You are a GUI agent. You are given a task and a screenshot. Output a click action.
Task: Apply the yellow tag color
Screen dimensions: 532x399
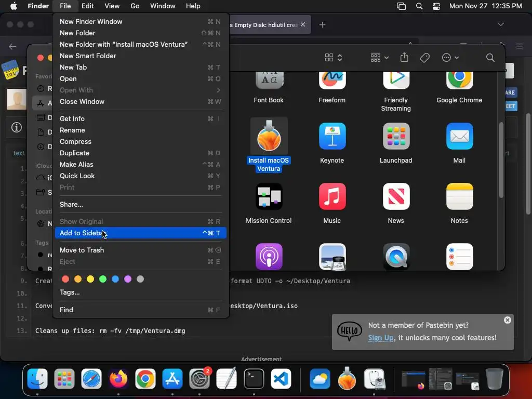coord(90,279)
